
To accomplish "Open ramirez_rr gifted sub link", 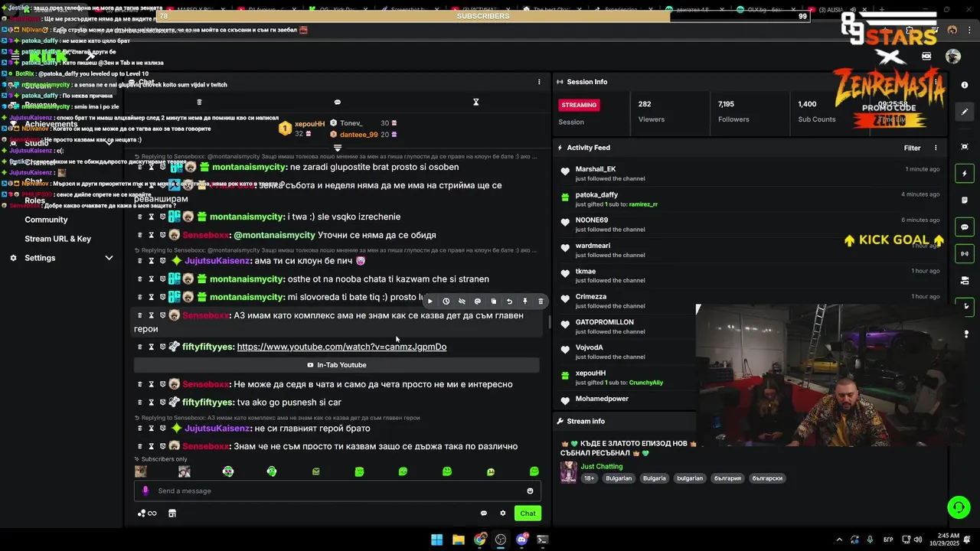I will [x=643, y=204].
